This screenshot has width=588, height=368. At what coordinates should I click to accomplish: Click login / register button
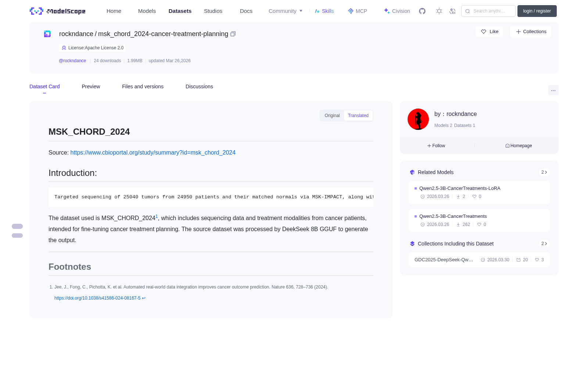(x=537, y=11)
